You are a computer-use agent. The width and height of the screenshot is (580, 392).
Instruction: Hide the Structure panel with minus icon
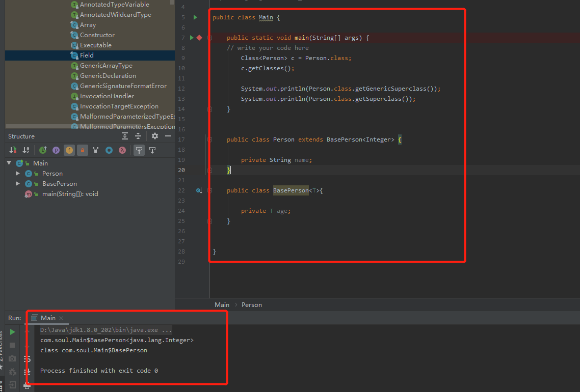(x=168, y=136)
